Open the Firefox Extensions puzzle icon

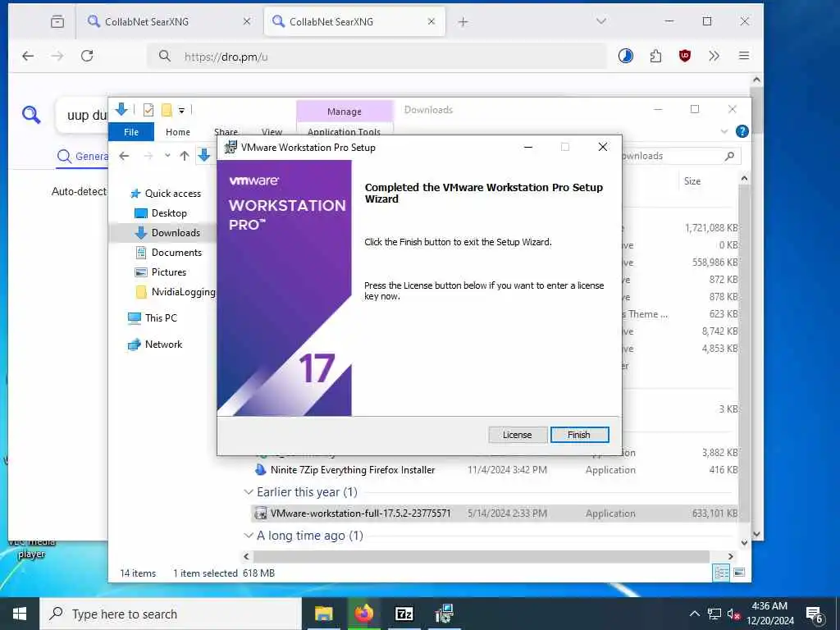coord(655,56)
